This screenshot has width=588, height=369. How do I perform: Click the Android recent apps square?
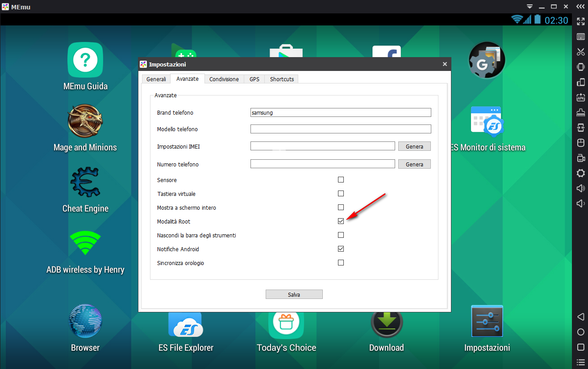580,347
